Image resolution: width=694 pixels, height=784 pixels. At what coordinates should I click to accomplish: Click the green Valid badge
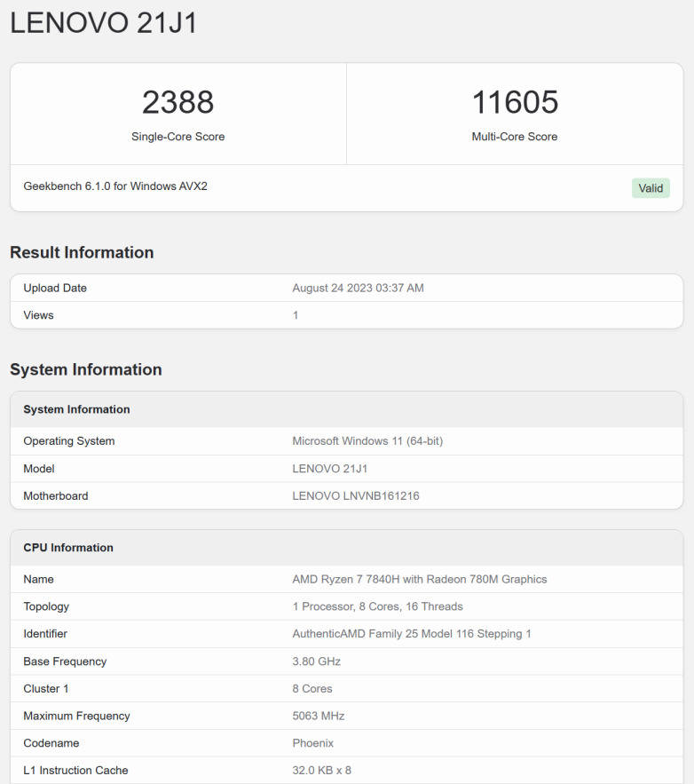pyautogui.click(x=651, y=188)
